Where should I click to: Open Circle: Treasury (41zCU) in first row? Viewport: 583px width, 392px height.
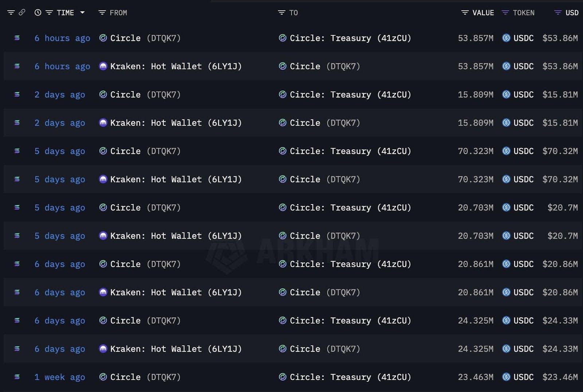click(350, 38)
